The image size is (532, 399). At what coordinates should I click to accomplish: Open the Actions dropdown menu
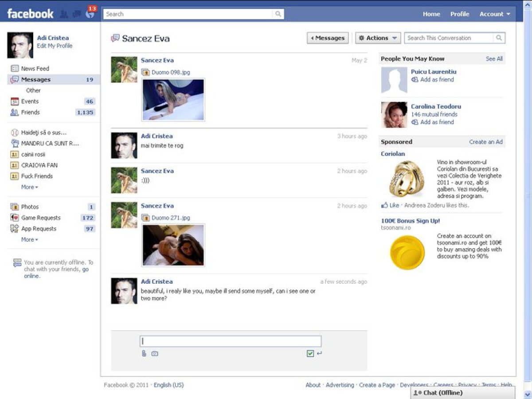tap(377, 38)
